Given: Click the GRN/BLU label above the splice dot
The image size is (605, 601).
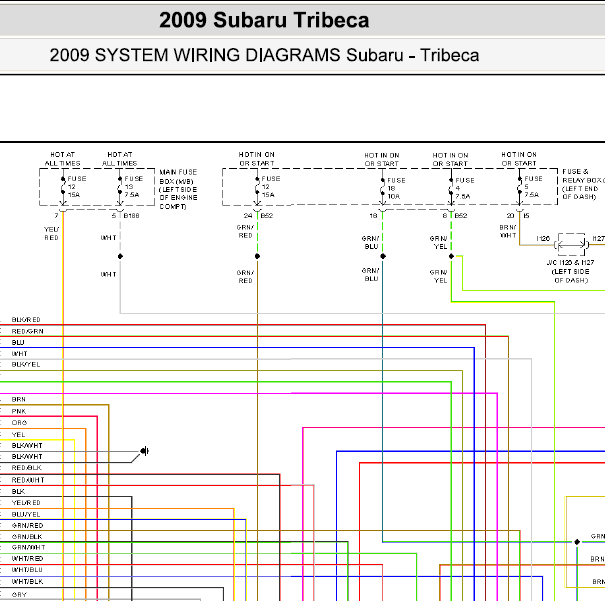Looking at the screenshot, I should (370, 243).
